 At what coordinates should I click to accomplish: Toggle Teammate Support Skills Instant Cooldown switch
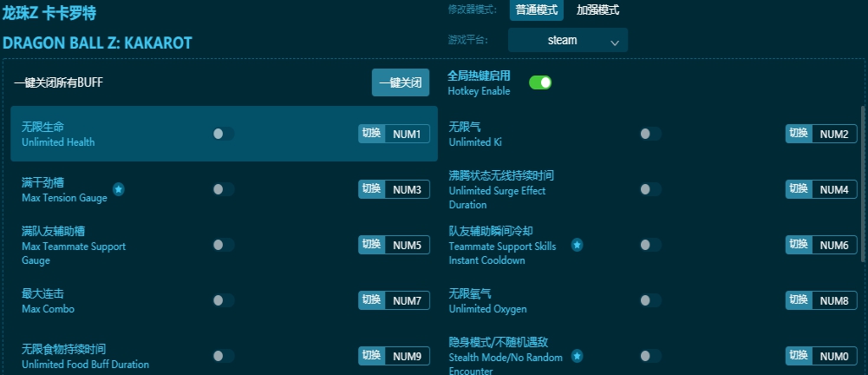(650, 245)
